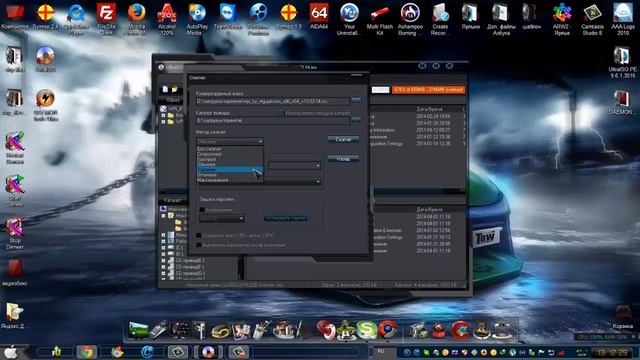Expand the second folder in the image tree
640x360 pixels.
point(164,122)
